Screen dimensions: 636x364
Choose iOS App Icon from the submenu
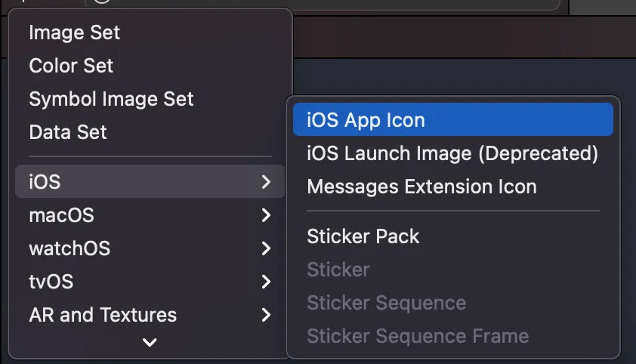tap(366, 120)
